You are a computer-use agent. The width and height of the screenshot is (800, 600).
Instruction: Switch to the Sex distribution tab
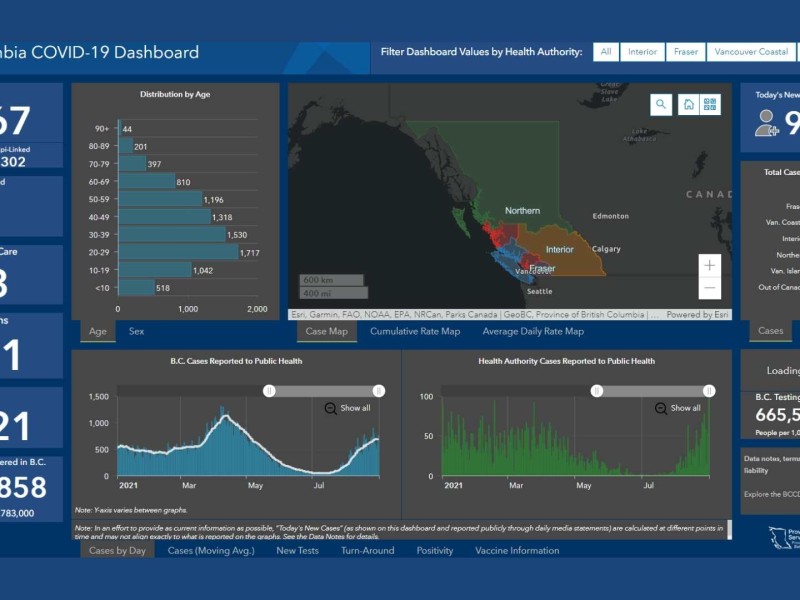tap(136, 331)
